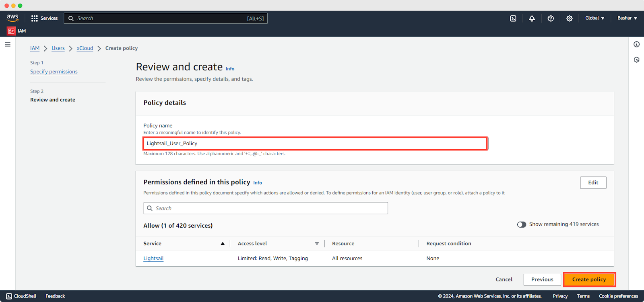Click the 'All resources' cell
Screen dimensions: 644x302
[347, 259]
